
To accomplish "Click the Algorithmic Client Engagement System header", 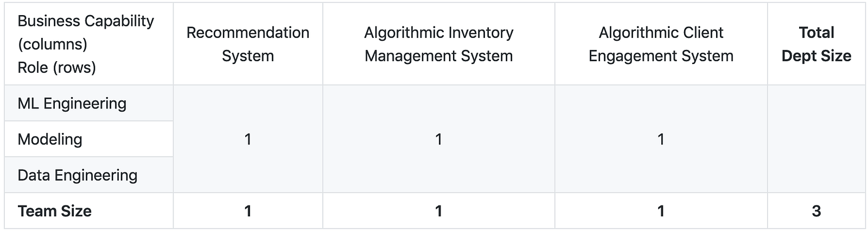I will pos(661,44).
